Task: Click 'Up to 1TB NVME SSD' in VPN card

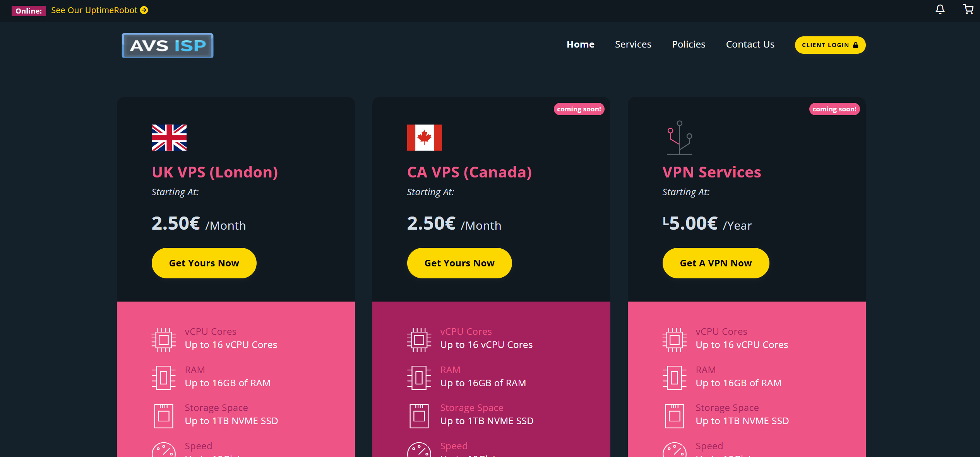Action: coord(742,421)
